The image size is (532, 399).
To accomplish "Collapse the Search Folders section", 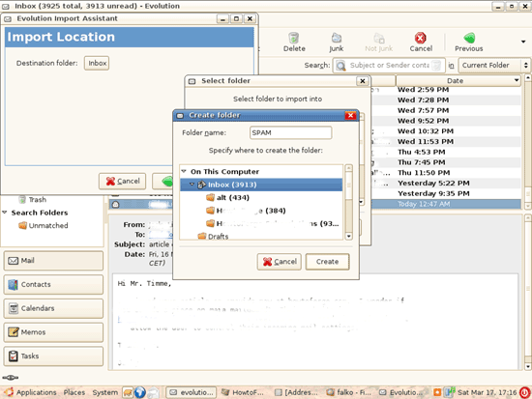I will (5, 213).
